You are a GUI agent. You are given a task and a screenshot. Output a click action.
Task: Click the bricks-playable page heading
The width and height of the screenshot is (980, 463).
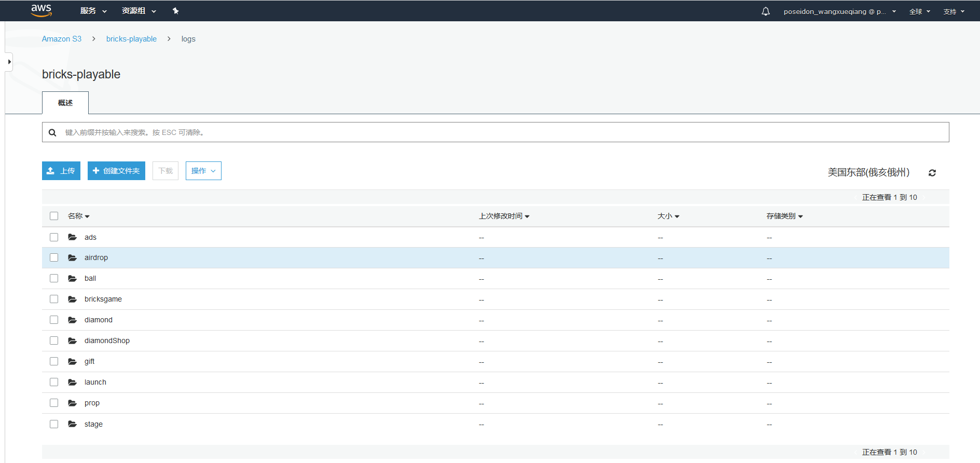coord(81,74)
